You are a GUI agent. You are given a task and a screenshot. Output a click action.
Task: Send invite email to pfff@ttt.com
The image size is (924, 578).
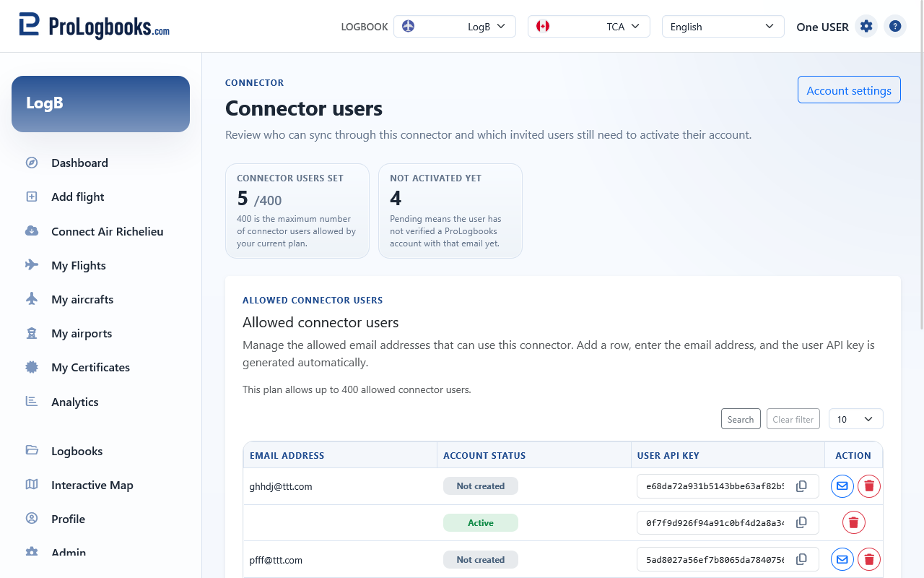point(842,559)
